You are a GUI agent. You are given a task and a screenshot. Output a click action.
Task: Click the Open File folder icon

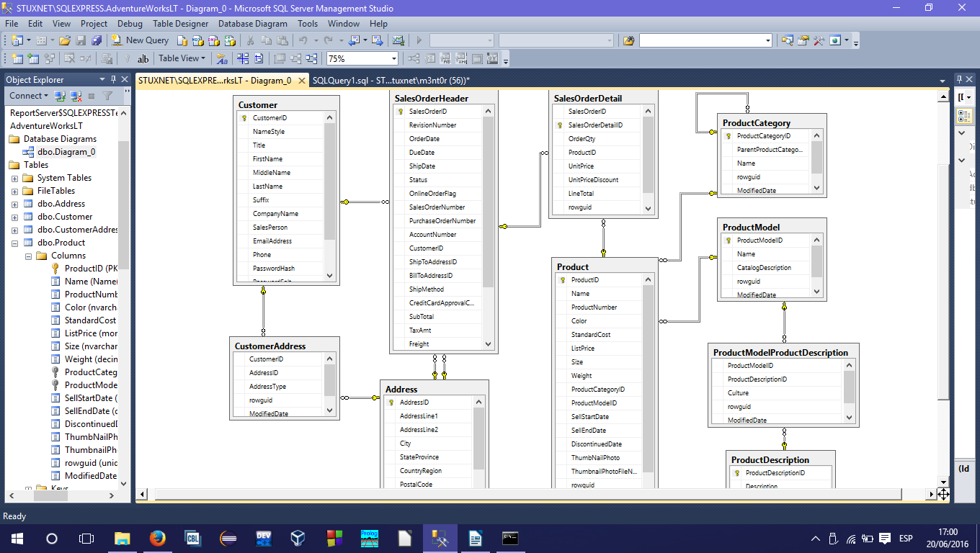click(65, 40)
